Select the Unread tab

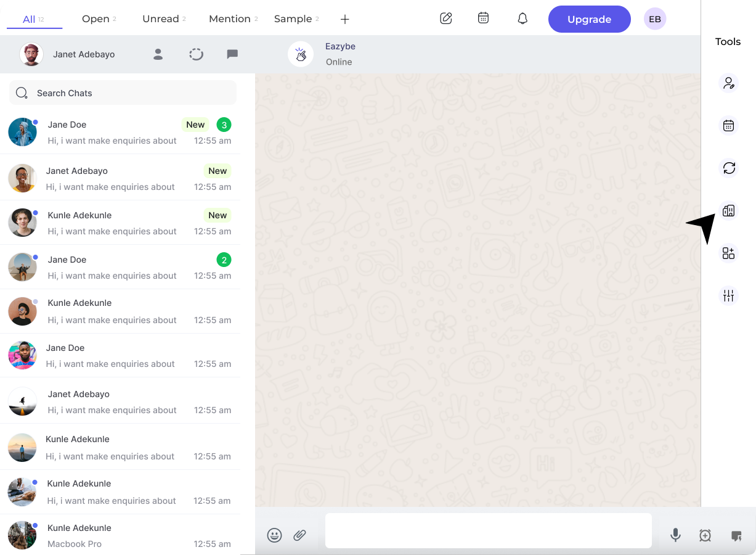[164, 19]
